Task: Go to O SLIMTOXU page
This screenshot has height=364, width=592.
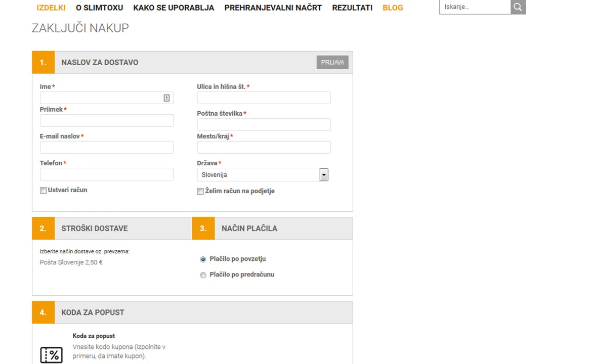Action: click(x=99, y=8)
